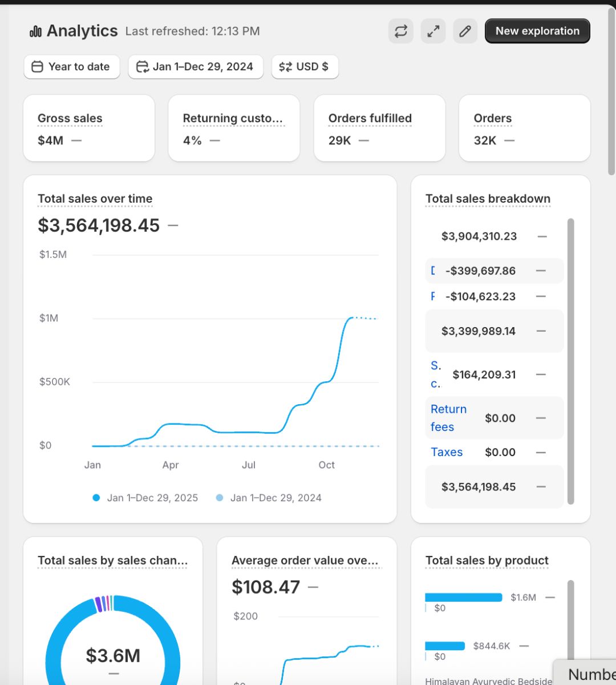Click the Total sales over time title

point(95,199)
